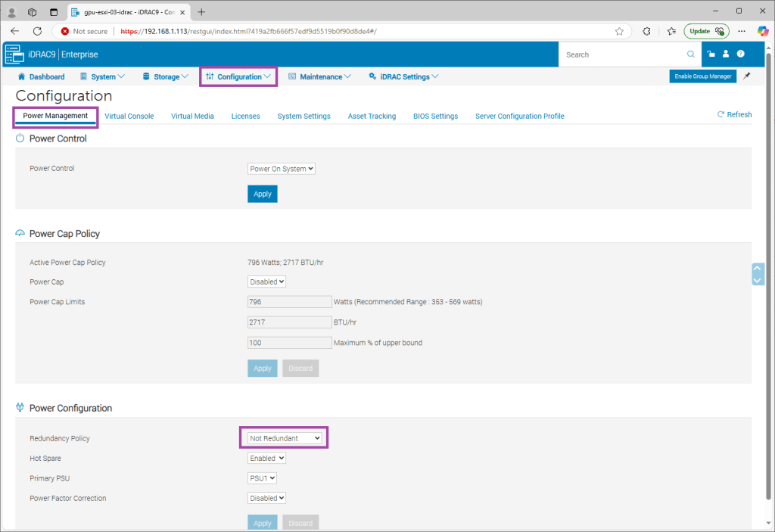Click Apply under Power Control
The image size is (775, 532).
click(x=262, y=194)
